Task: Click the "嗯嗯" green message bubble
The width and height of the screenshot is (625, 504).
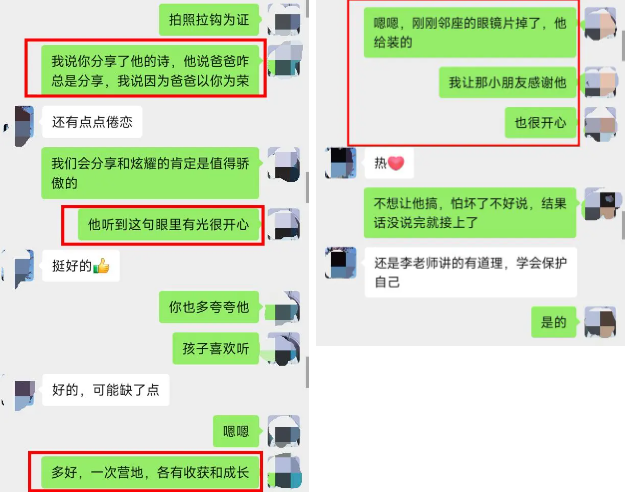Action: (x=236, y=431)
